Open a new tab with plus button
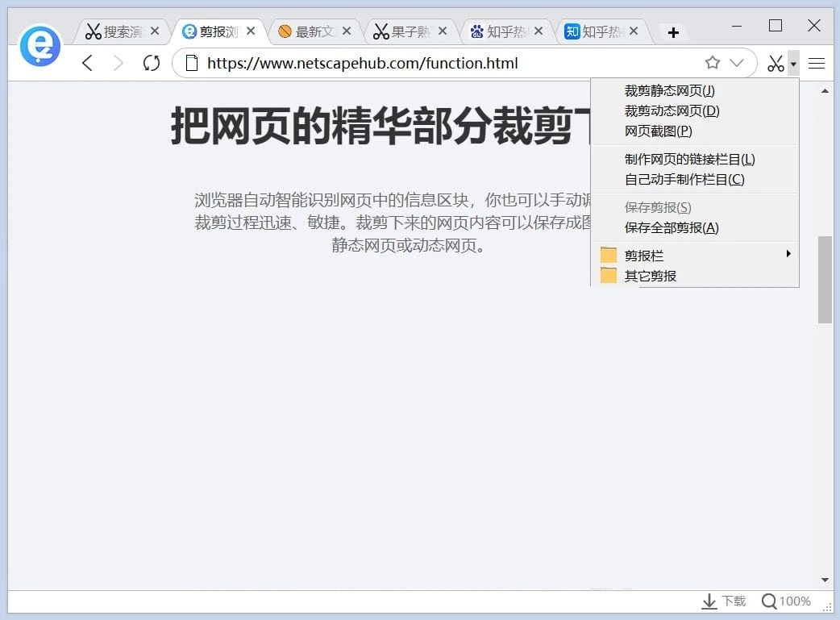This screenshot has height=620, width=840. tap(674, 32)
